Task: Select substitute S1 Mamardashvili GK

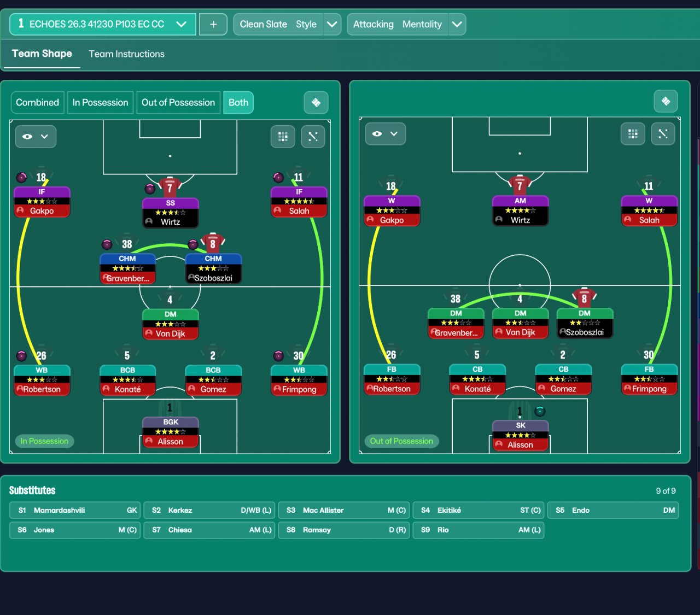Action: 75,510
